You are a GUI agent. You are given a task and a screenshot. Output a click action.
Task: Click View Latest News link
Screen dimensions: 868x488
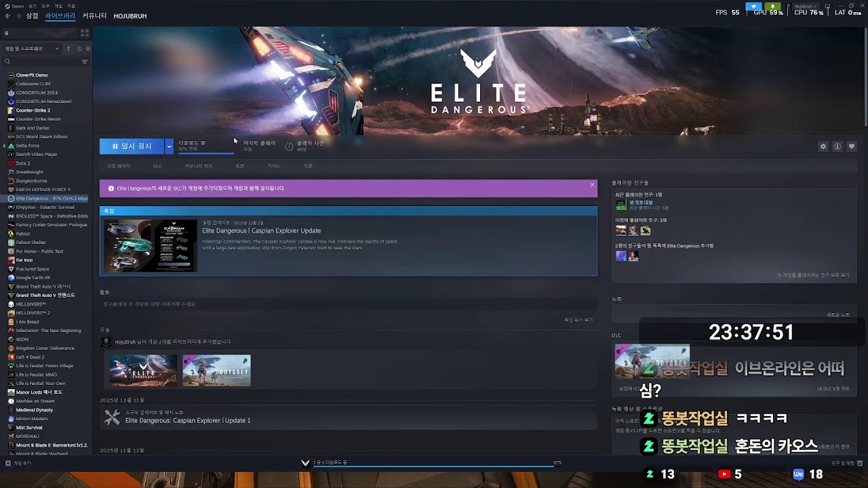point(578,320)
